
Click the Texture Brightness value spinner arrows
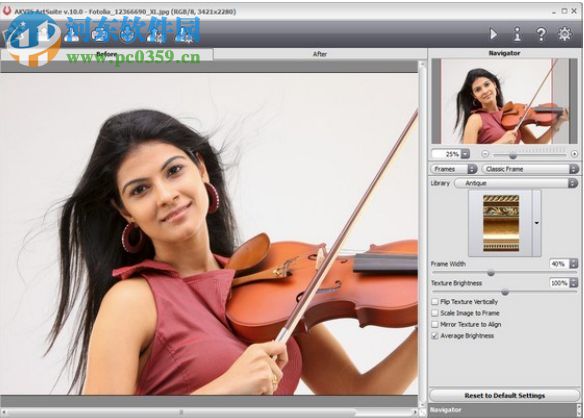click(574, 283)
